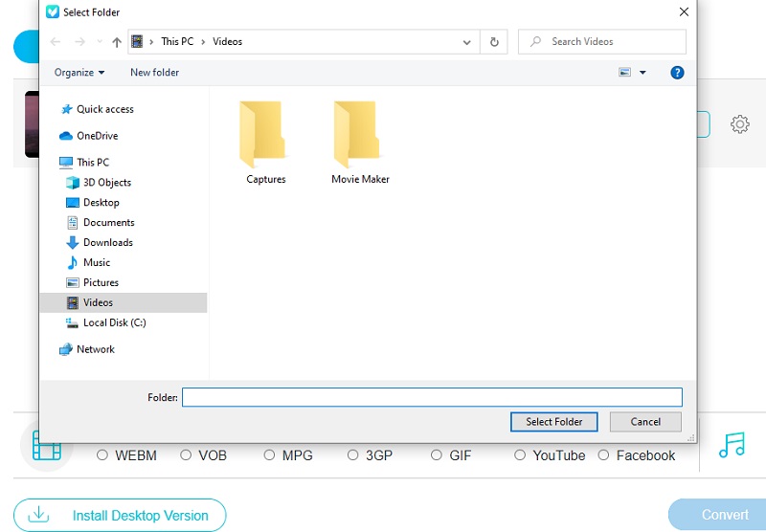Refresh the Videos folder location

point(494,42)
